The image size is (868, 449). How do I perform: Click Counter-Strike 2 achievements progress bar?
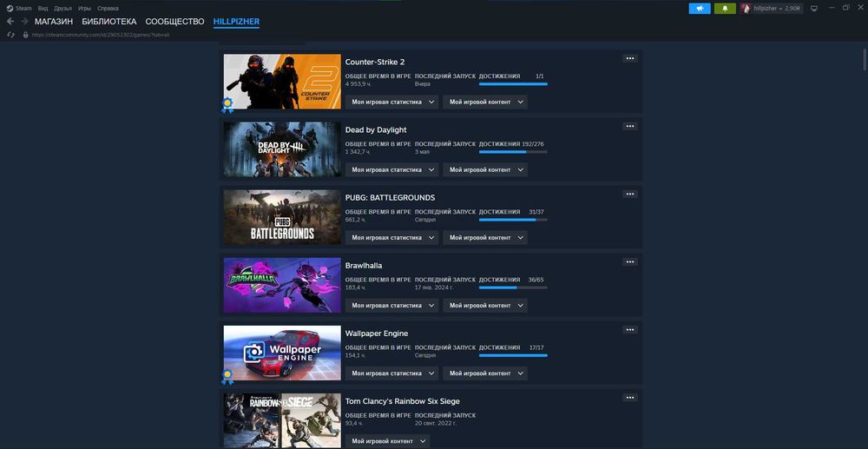pyautogui.click(x=513, y=84)
